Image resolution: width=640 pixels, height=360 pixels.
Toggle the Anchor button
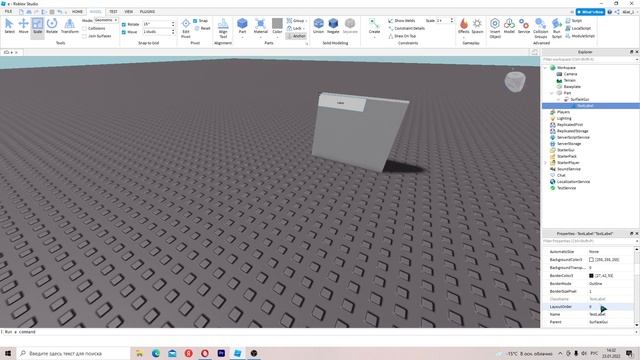click(296, 36)
